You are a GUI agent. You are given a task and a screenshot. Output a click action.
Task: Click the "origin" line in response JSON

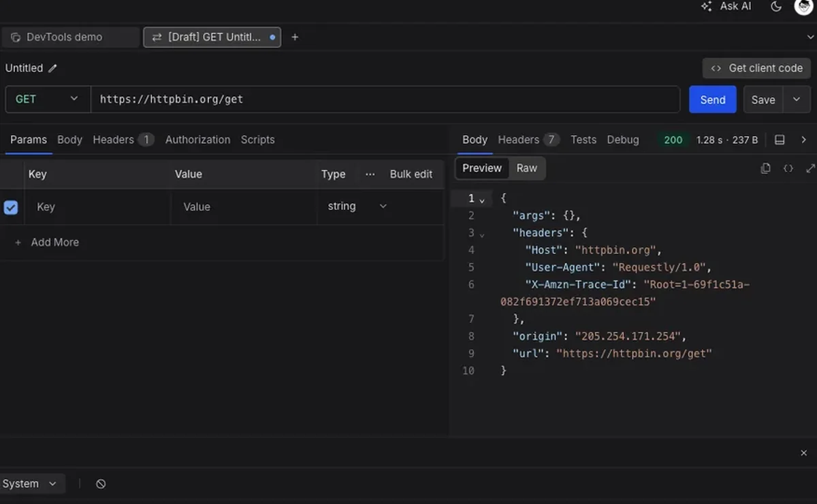[600, 336]
